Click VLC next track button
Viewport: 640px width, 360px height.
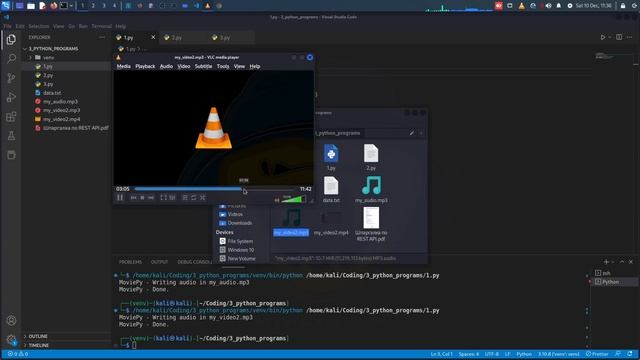pyautogui.click(x=151, y=198)
